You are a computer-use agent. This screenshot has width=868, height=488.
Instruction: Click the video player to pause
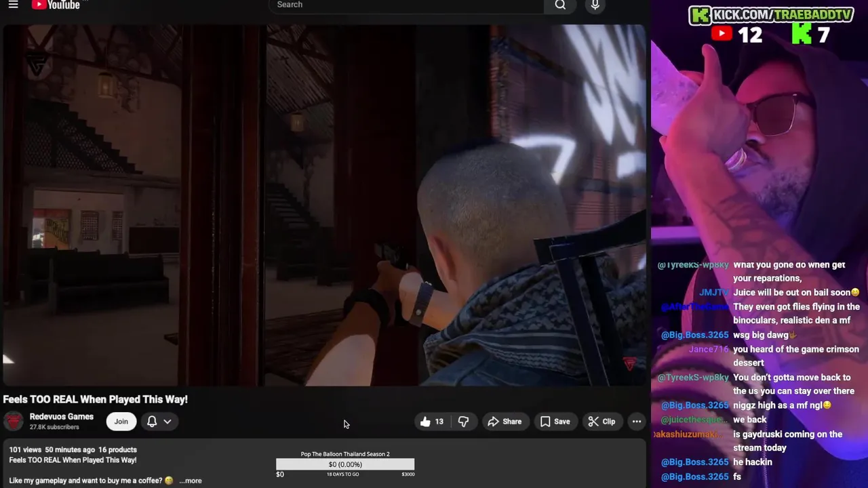[x=324, y=205]
